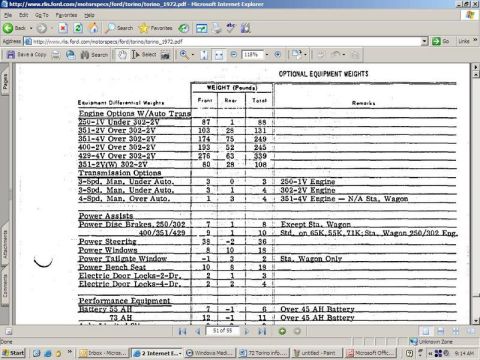
Task: Select the Hand tool
Action: click(x=122, y=55)
